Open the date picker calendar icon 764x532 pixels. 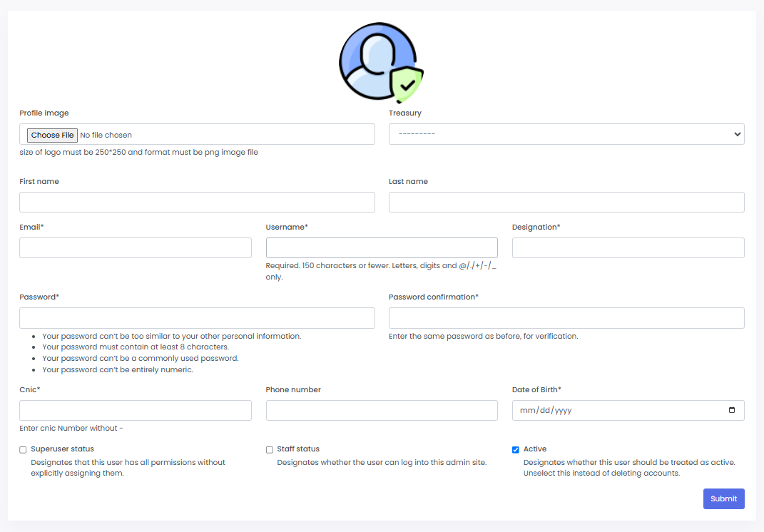pyautogui.click(x=732, y=411)
